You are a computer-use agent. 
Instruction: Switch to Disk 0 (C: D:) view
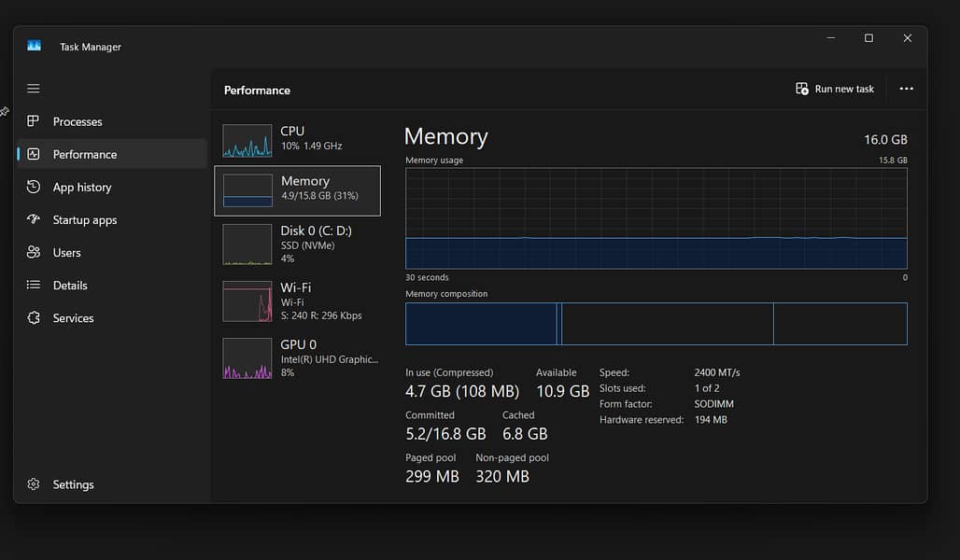click(x=298, y=243)
